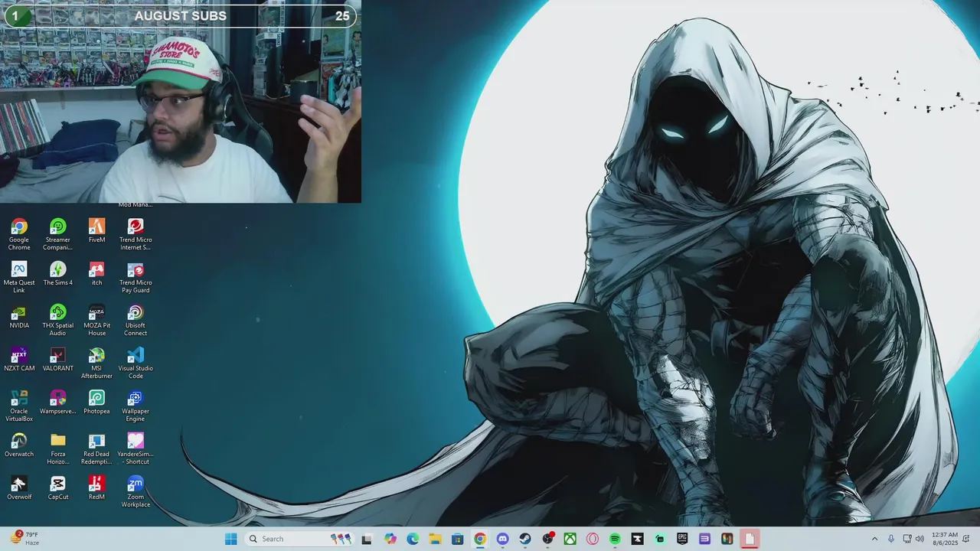
Task: Select the Overwolf desktop icon
Action: (19, 487)
